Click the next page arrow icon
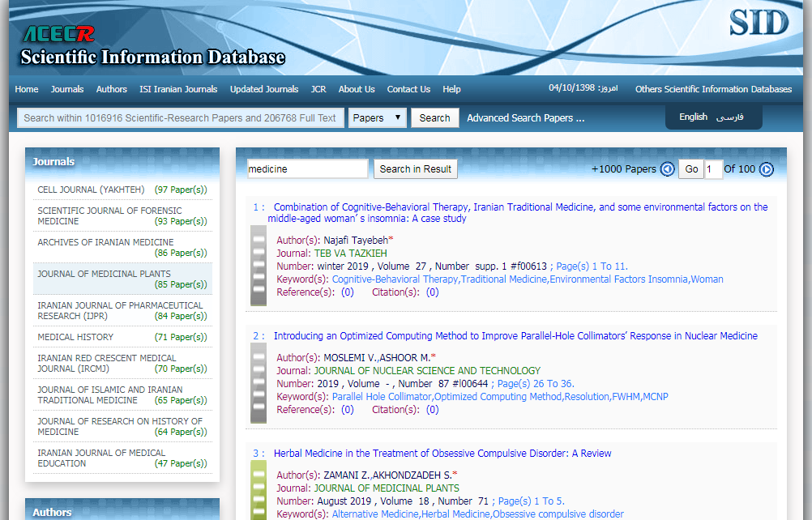 766,169
